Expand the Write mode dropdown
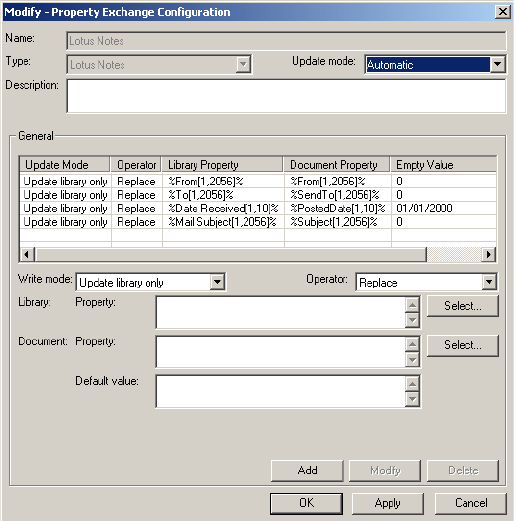The width and height of the screenshot is (514, 521). (x=217, y=282)
